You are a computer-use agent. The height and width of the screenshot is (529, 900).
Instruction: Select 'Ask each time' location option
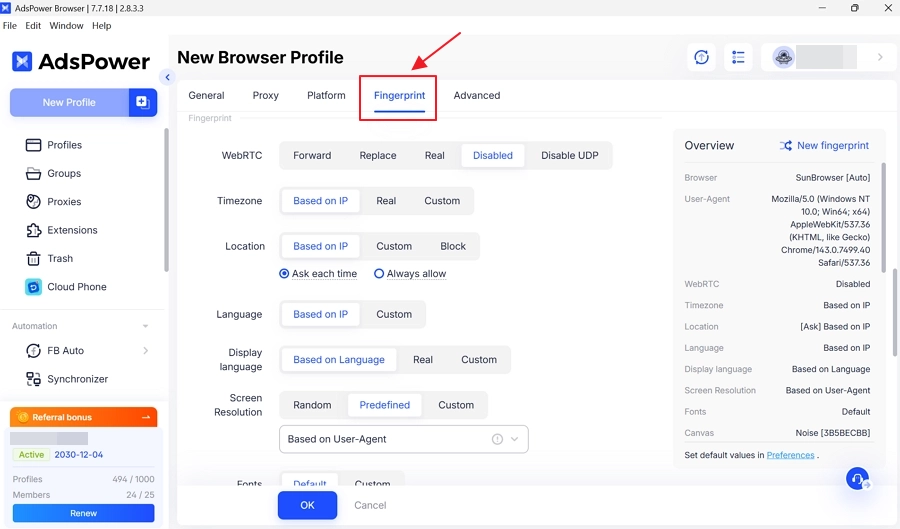click(318, 274)
